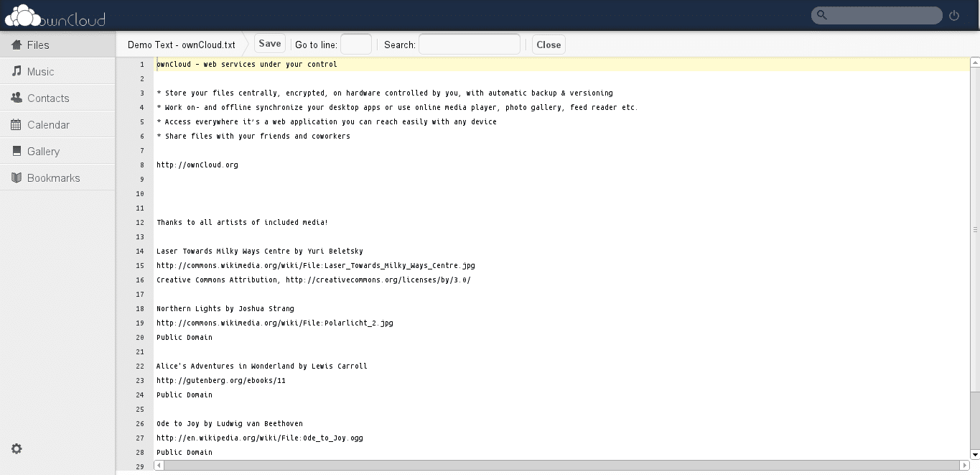Click "Alice's Adventures in Wonderland" line
The image size is (980, 475).
[x=262, y=366]
